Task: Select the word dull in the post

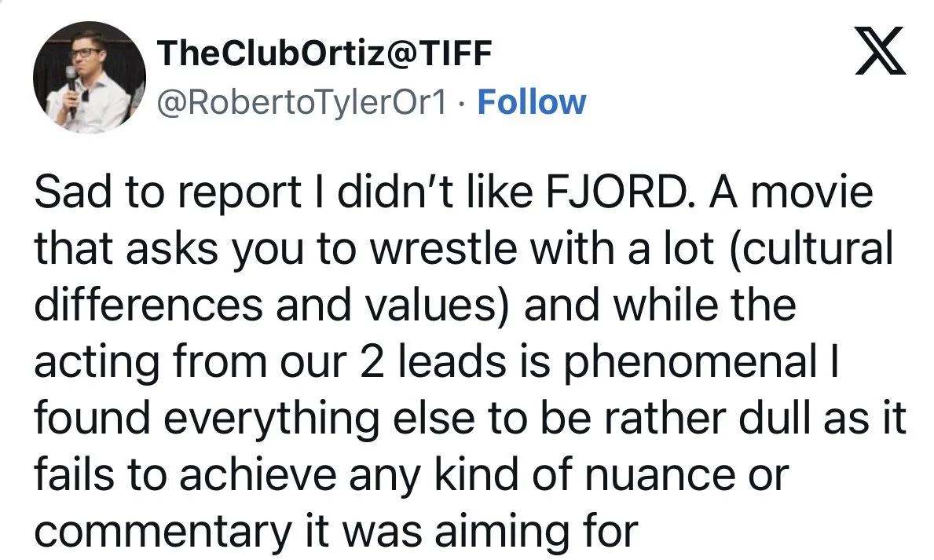Action: pos(775,418)
